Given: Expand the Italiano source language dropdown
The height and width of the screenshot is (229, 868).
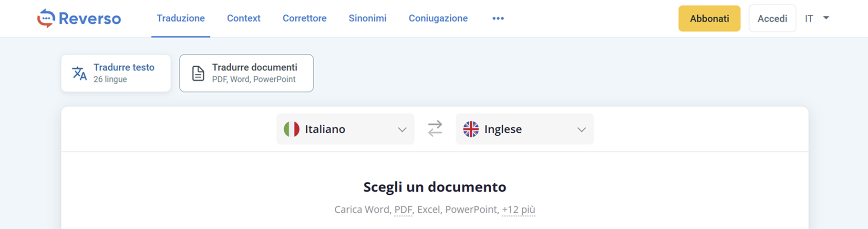Looking at the screenshot, I should click(x=402, y=129).
